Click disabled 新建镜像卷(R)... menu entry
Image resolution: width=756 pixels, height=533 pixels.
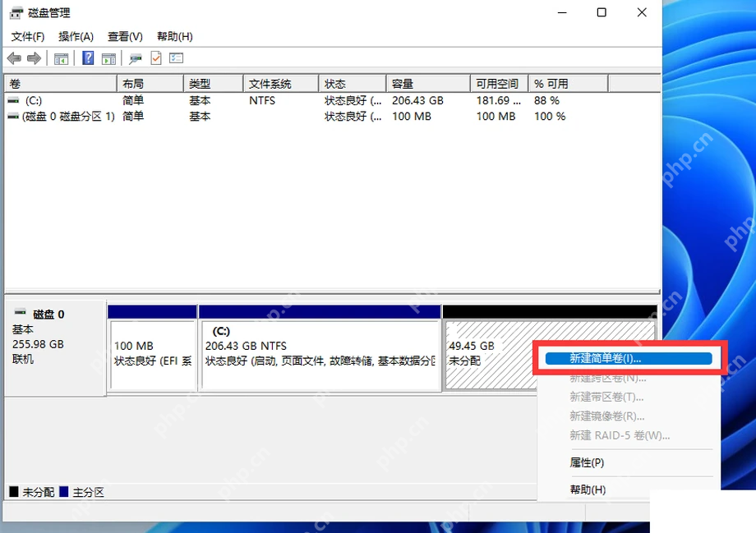[607, 416]
